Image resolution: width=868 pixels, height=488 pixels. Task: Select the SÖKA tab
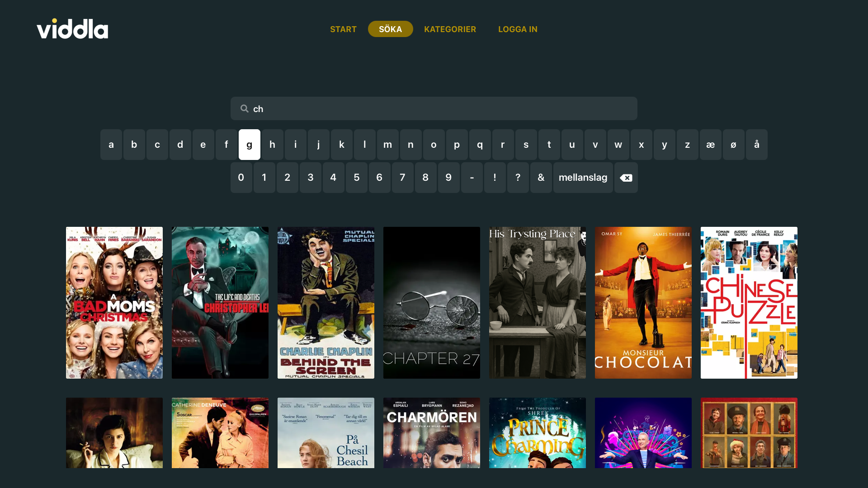(x=391, y=29)
